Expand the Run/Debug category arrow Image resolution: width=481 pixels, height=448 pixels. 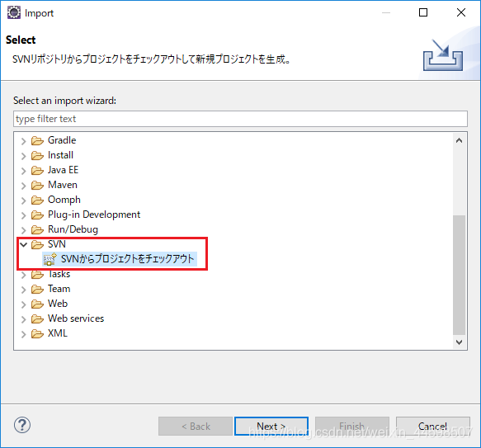click(24, 230)
